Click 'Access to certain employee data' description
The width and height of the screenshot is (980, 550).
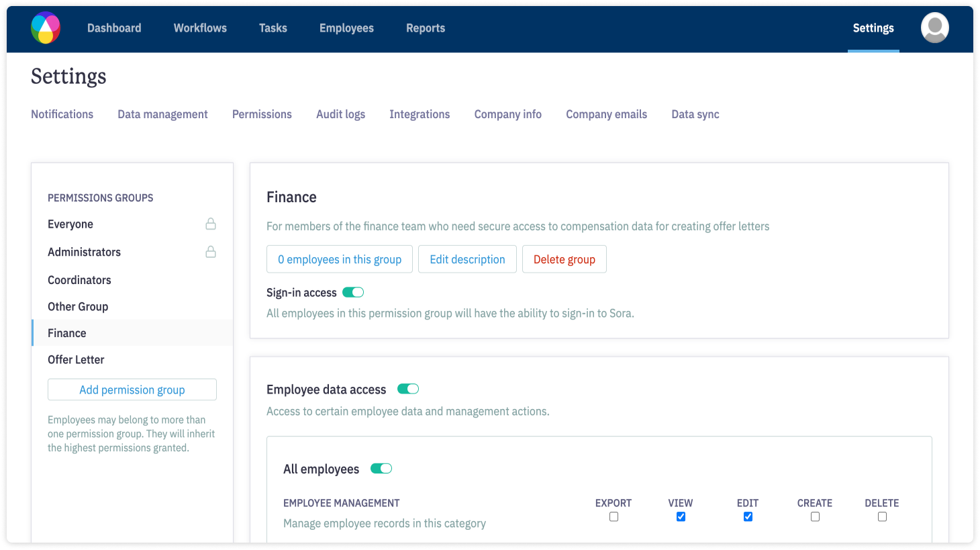click(408, 411)
